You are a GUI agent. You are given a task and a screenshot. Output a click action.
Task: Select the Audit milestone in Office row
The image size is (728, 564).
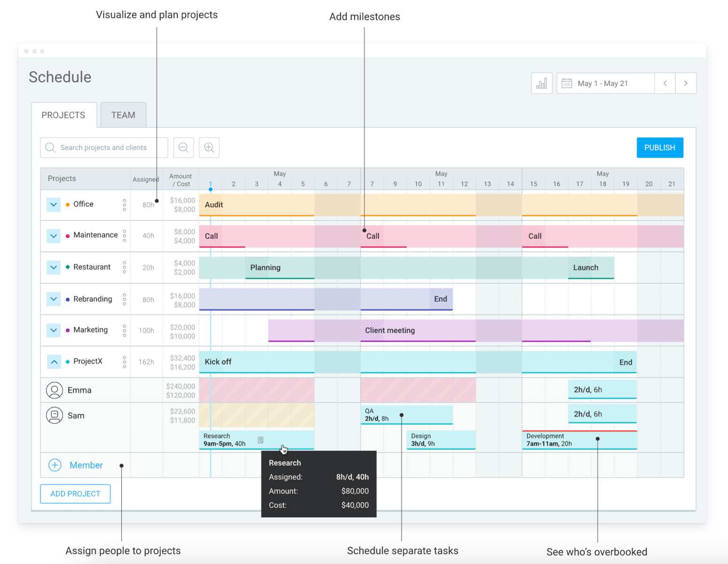(x=214, y=205)
